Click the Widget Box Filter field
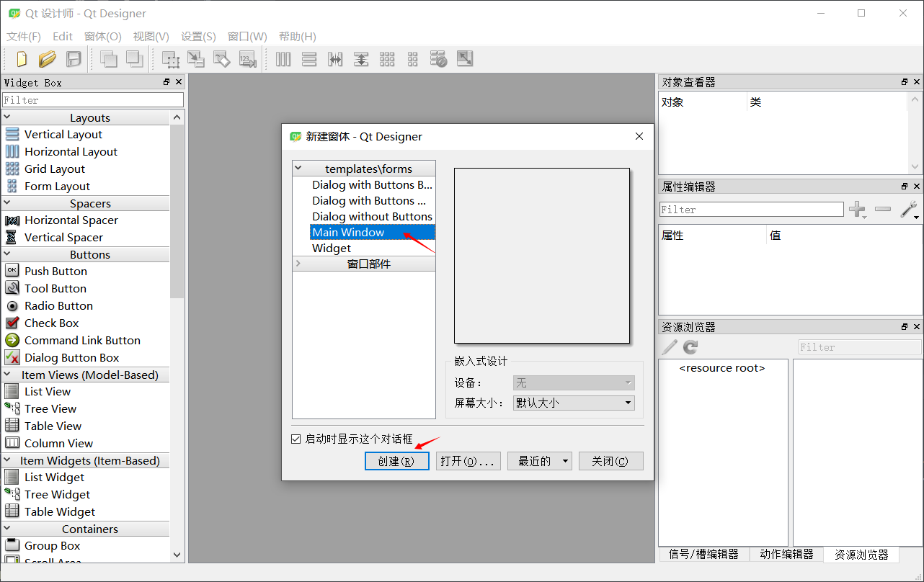 [x=93, y=100]
